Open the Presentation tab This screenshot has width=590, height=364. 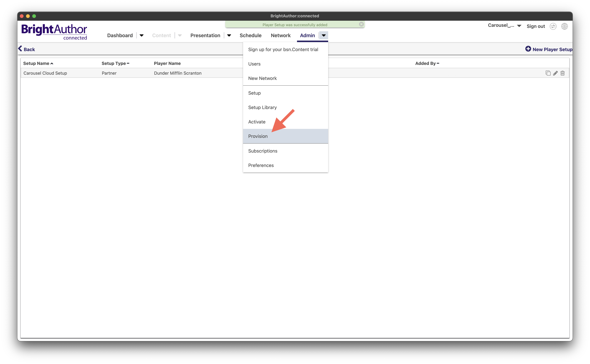(205, 36)
